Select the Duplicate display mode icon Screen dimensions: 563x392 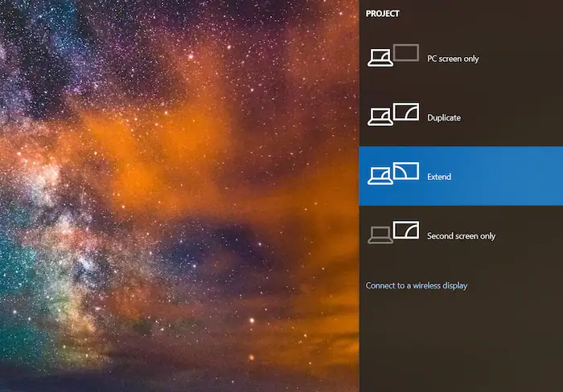393,116
